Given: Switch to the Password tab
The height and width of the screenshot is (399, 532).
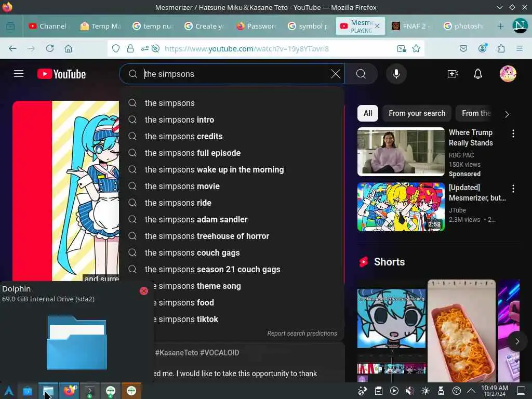Looking at the screenshot, I should point(257,26).
